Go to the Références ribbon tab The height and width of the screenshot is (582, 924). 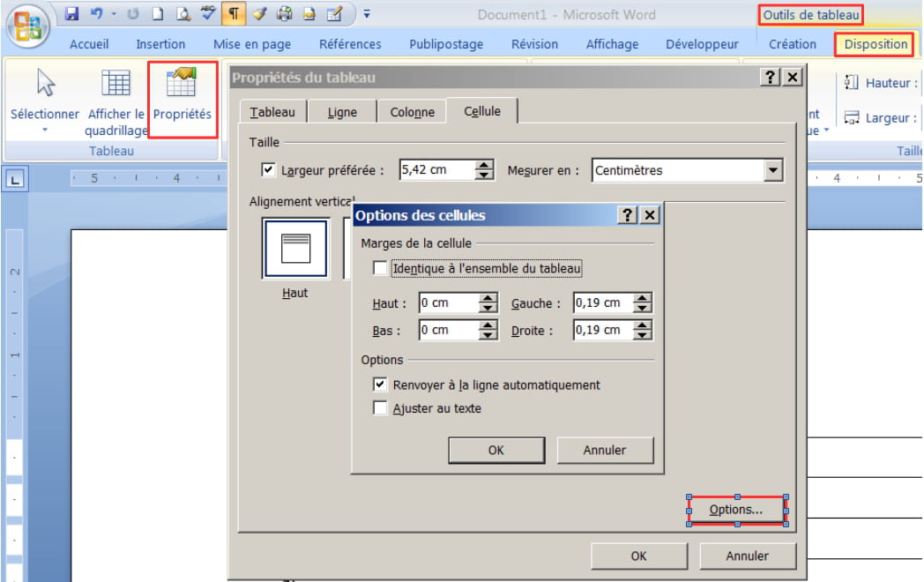pos(350,44)
